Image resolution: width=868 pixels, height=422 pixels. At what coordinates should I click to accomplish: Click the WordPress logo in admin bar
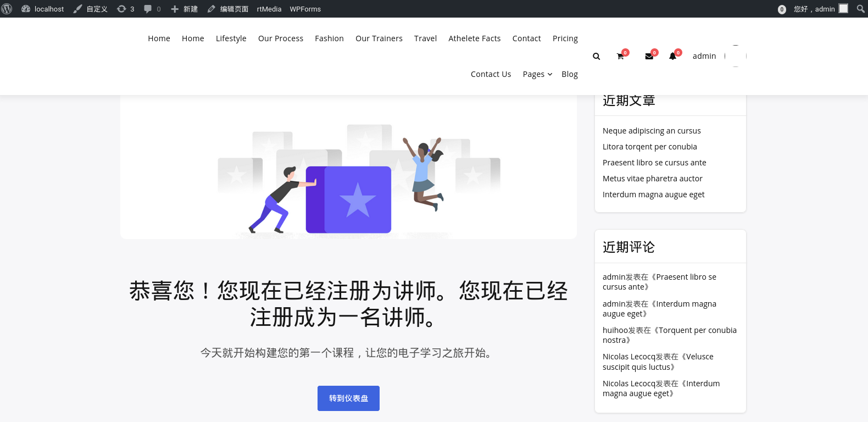tap(7, 9)
